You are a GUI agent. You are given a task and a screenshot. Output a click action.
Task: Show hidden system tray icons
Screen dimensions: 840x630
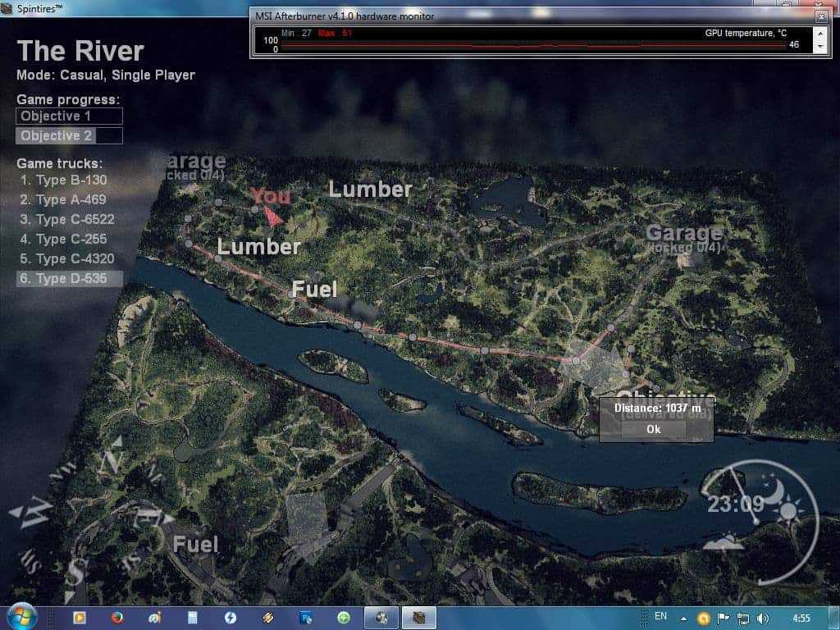click(683, 619)
